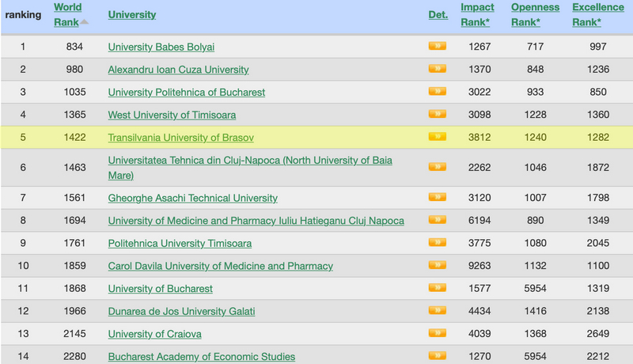The height and width of the screenshot is (364, 633).
Task: Open University of Bucharest link
Action: (160, 289)
